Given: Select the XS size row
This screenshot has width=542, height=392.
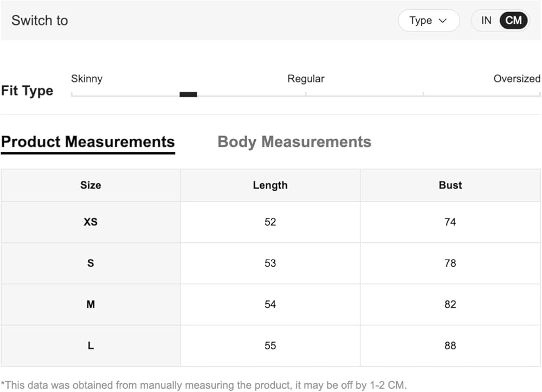Looking at the screenshot, I should (x=270, y=222).
